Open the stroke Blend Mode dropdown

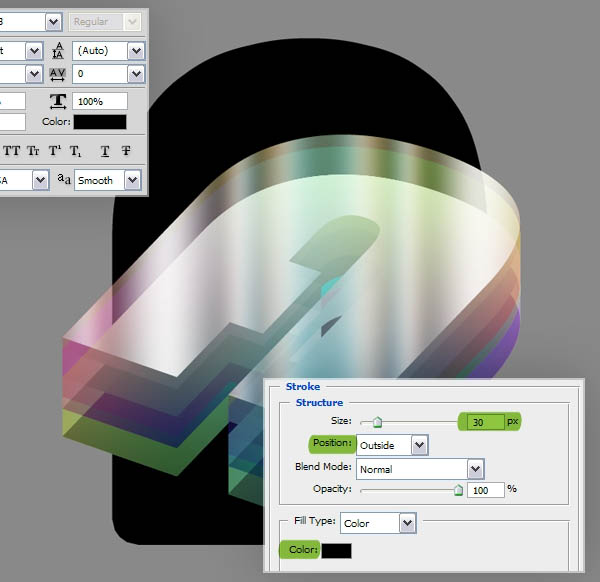[x=475, y=468]
